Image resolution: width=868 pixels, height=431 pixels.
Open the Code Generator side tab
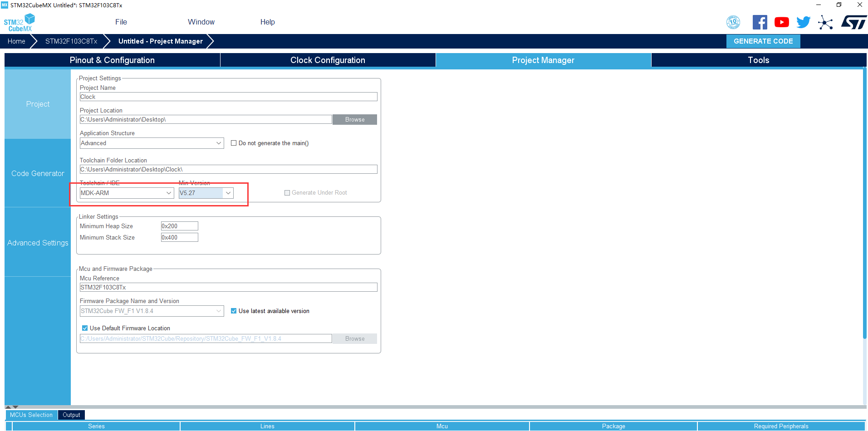[38, 173]
